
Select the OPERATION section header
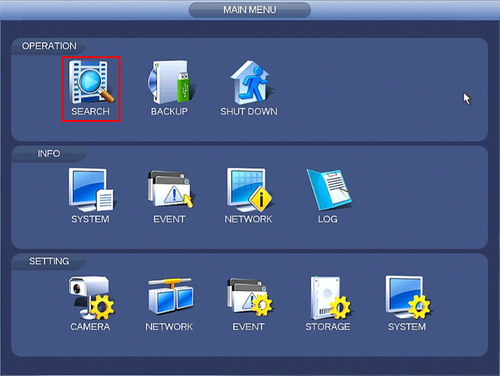pos(49,46)
